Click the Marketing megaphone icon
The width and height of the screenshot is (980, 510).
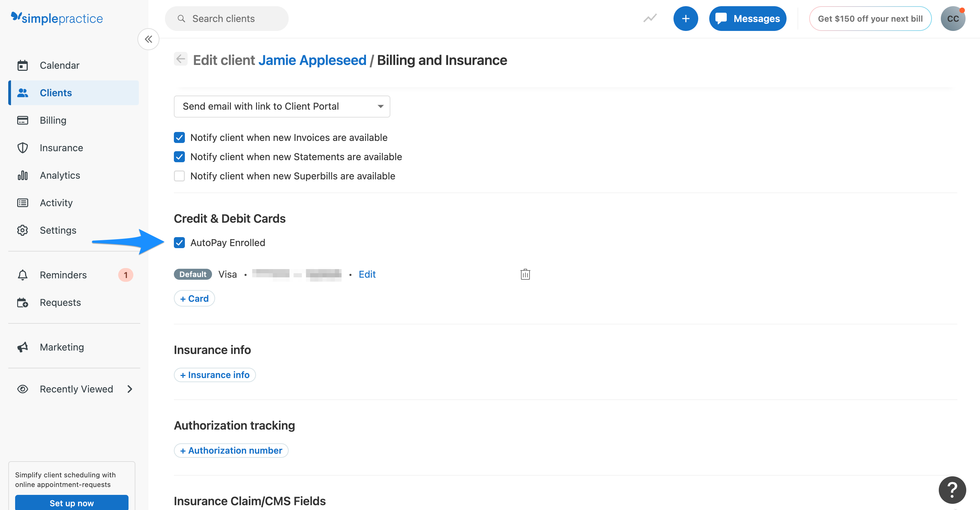(x=22, y=347)
